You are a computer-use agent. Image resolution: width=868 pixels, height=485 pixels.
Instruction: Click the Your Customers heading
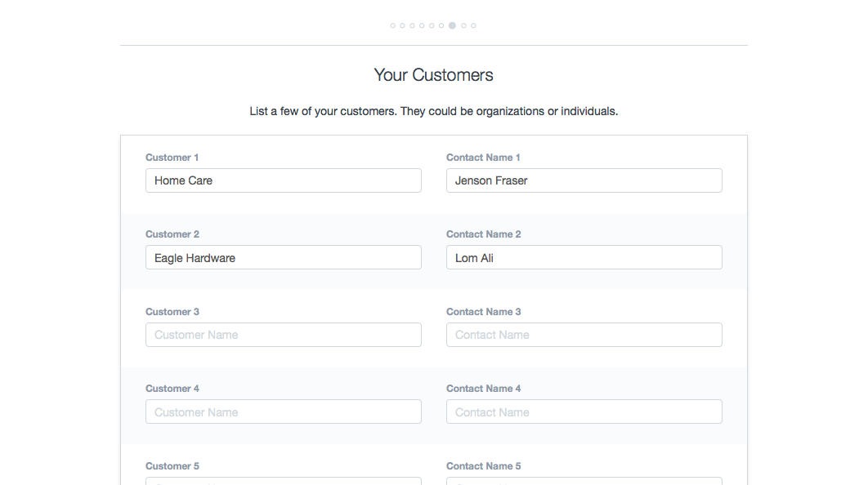click(433, 75)
